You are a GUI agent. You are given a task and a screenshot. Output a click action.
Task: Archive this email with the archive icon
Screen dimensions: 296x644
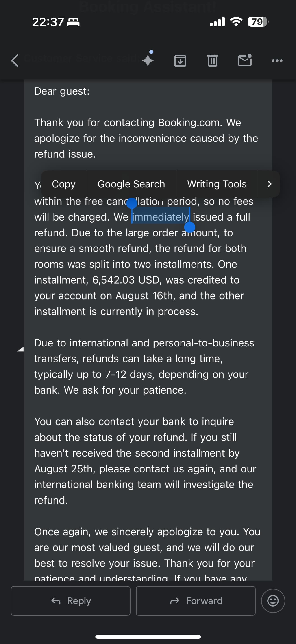(x=180, y=60)
